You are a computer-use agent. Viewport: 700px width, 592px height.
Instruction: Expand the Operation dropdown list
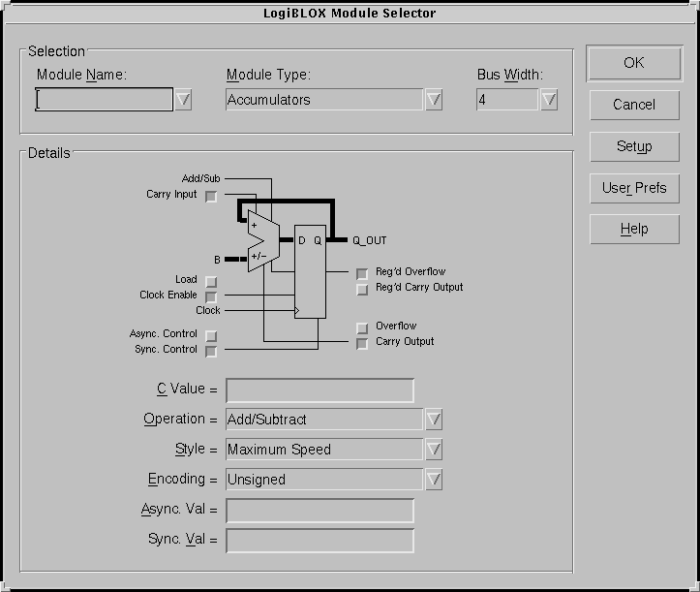click(434, 420)
